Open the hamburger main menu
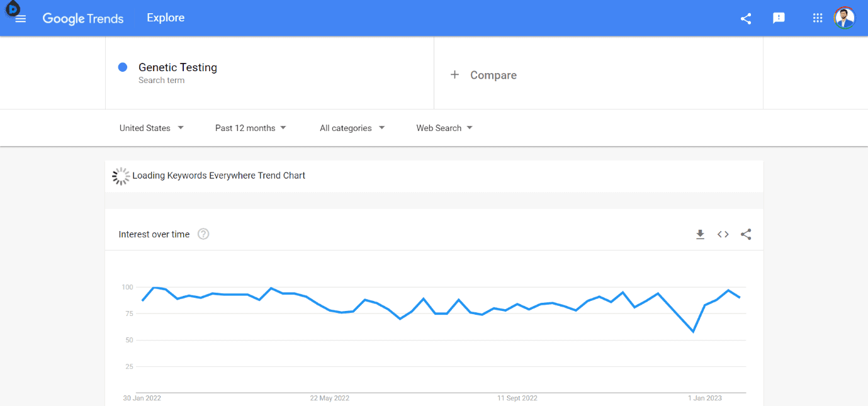868x406 pixels. (20, 19)
